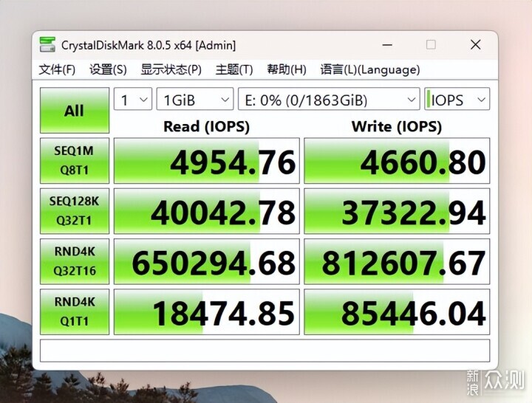Click the Write (IOPS) column header
Viewport: 532px width, 403px height.
pos(397,126)
